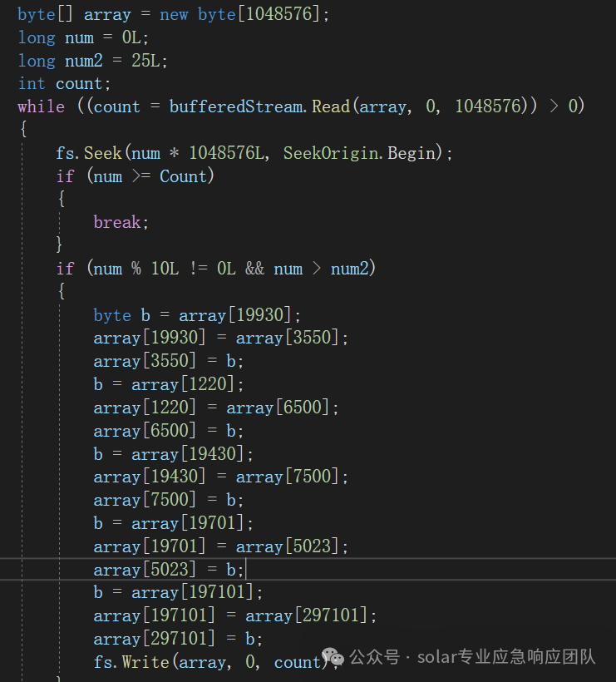Click the 'b = array[19701];' line
The width and height of the screenshot is (616, 682).
point(173,523)
